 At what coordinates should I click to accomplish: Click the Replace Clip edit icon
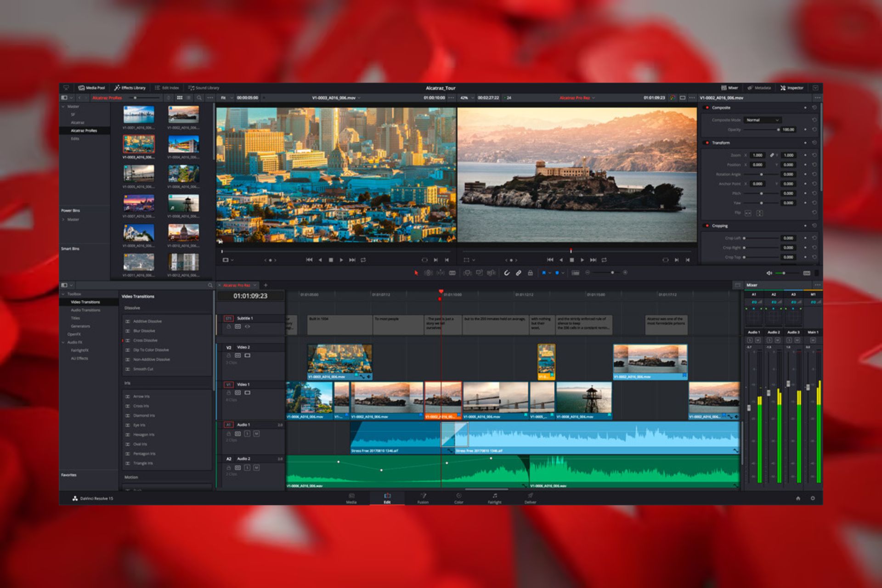(x=491, y=273)
